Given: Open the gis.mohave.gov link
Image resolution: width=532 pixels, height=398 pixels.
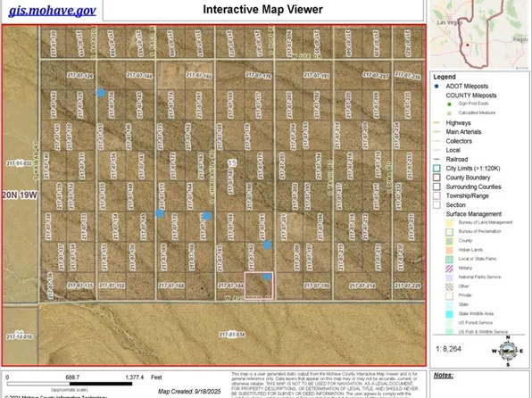Looking at the screenshot, I should click(53, 11).
